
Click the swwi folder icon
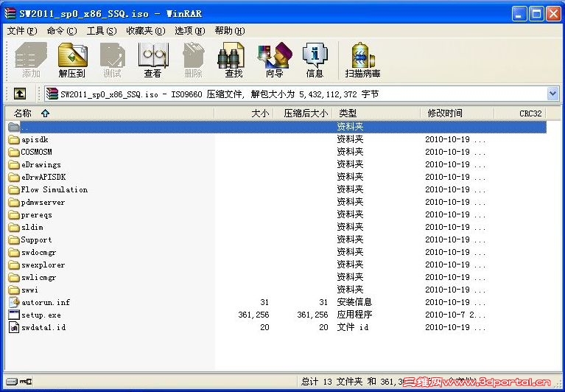[x=14, y=290]
